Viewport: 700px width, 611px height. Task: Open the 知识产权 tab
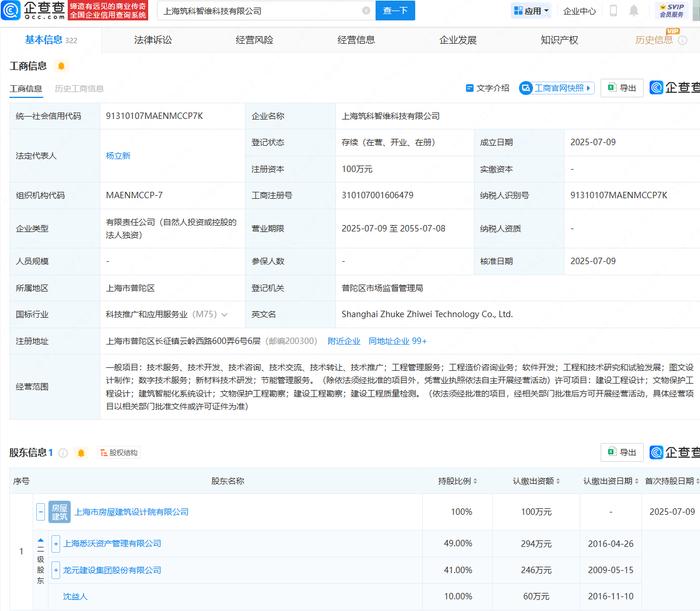559,40
